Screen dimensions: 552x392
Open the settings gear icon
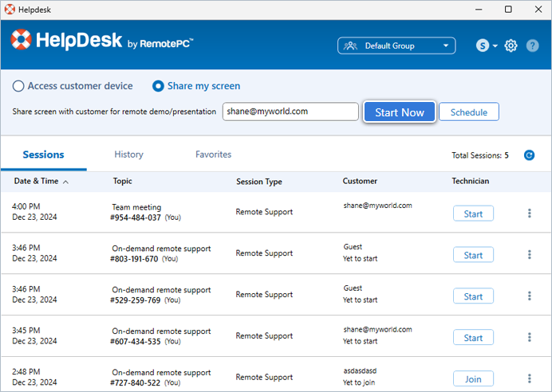[x=511, y=45]
